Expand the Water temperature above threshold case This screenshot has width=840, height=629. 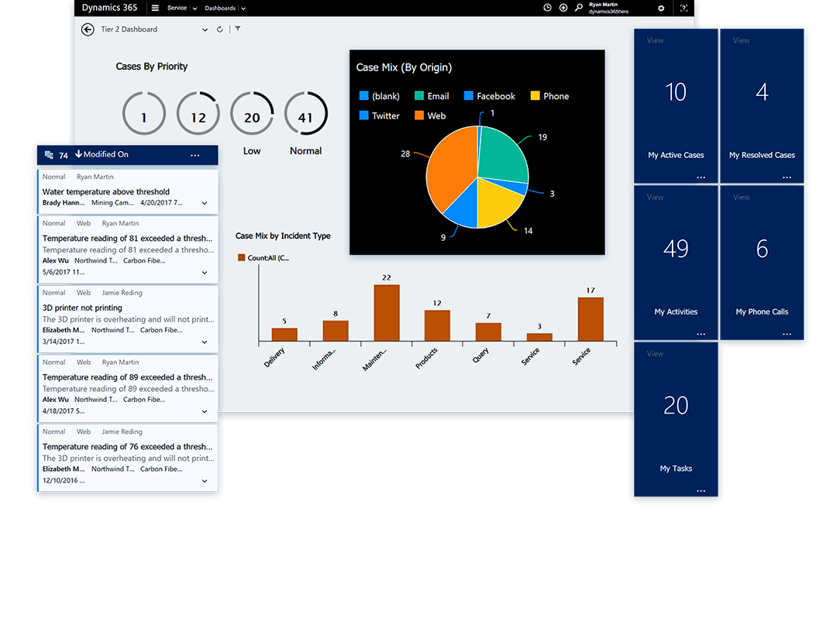[205, 203]
